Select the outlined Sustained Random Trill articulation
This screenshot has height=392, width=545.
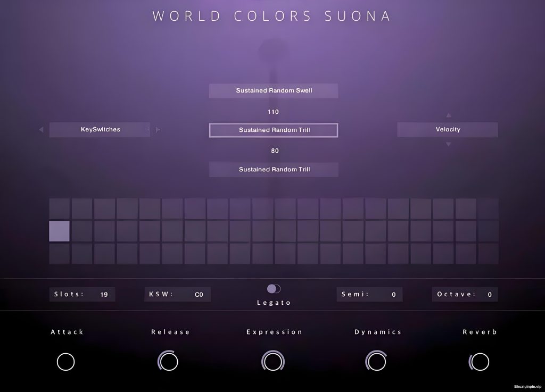coord(274,130)
